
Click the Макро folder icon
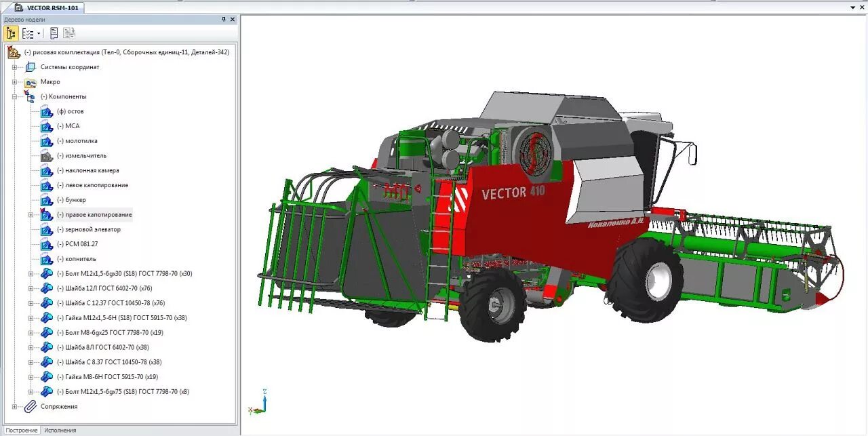(x=31, y=82)
